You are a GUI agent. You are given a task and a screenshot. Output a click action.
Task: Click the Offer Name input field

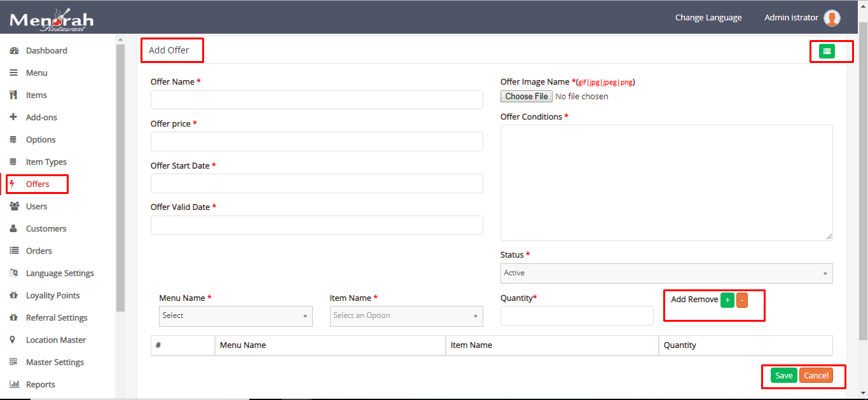(x=317, y=100)
